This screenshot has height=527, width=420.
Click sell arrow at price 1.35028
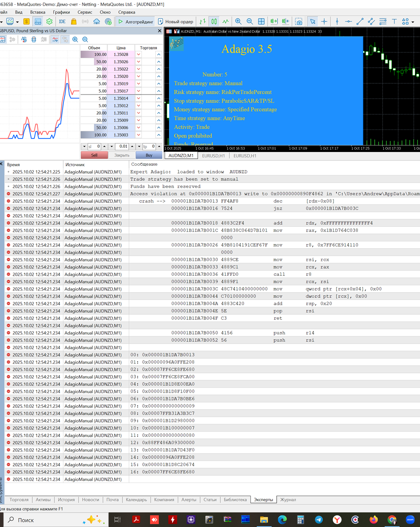[x=138, y=54]
